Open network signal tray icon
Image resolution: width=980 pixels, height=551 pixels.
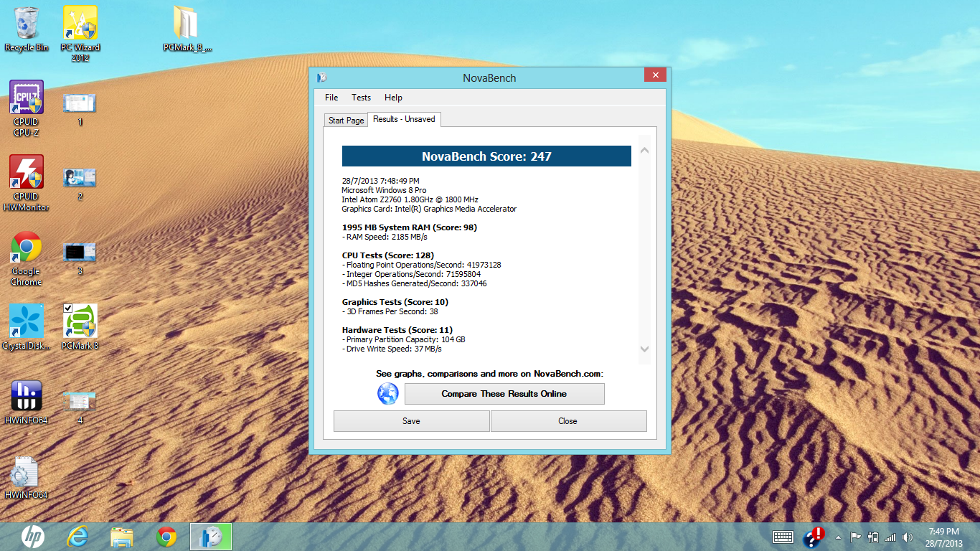pyautogui.click(x=890, y=537)
